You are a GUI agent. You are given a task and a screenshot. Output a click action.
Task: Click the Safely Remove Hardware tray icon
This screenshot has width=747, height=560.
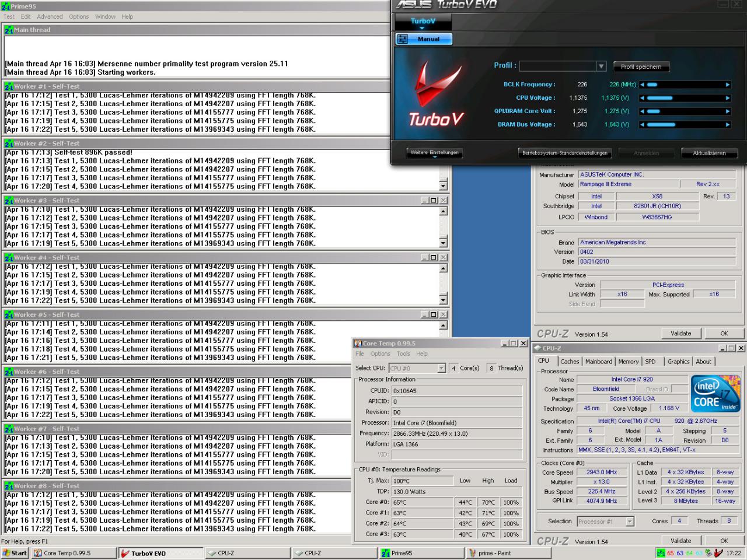point(708,553)
